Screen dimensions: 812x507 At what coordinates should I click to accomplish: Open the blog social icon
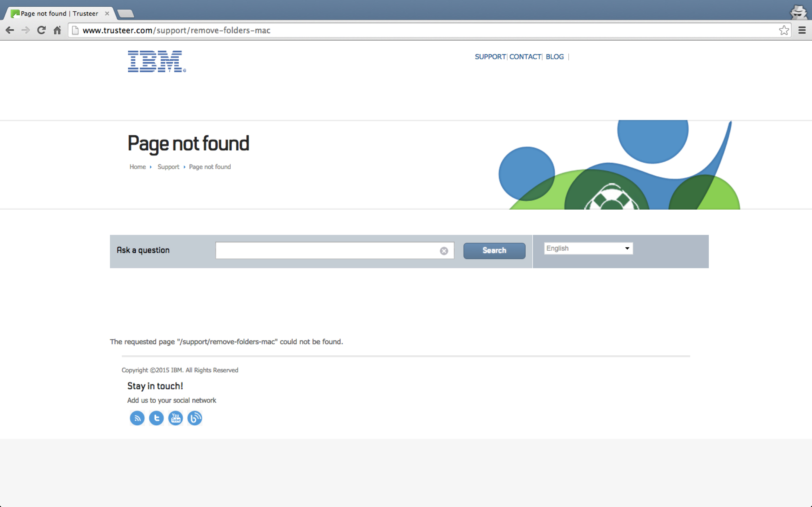[x=195, y=418]
